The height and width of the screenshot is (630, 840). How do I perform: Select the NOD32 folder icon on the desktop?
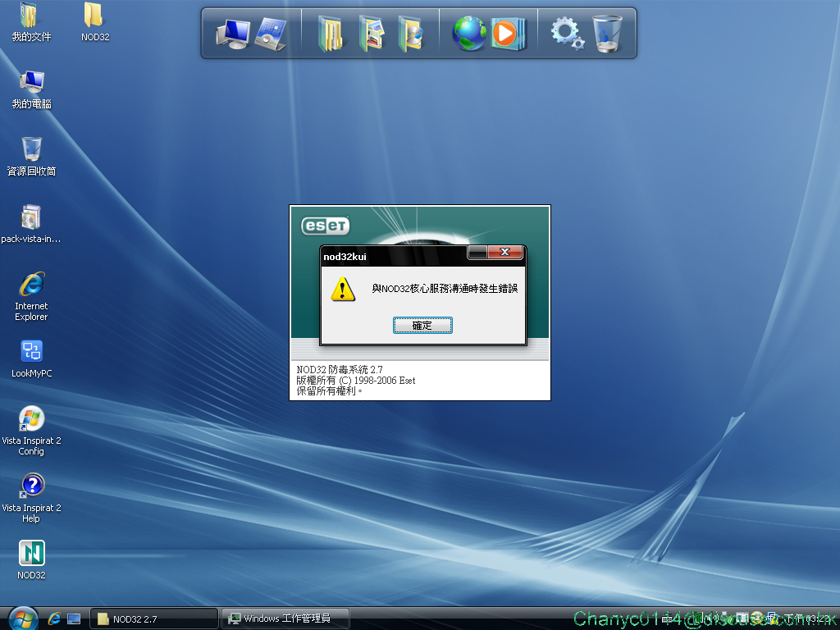(95, 22)
